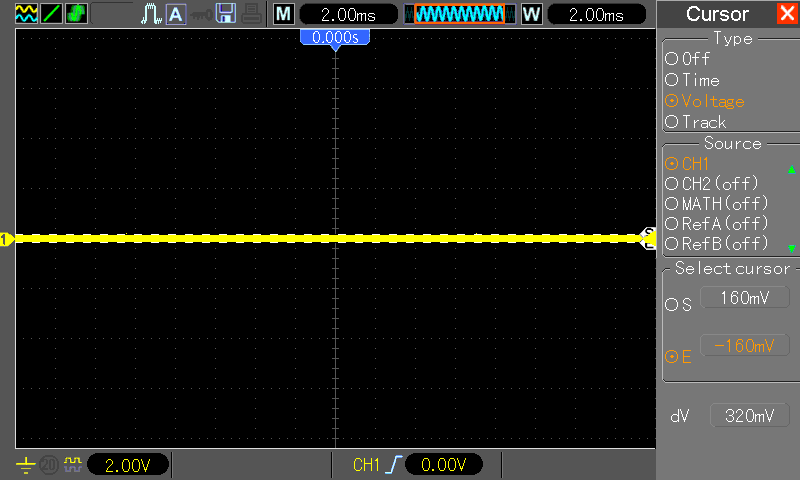Click the W window timebase icon
Image resolution: width=800 pixels, height=480 pixels.
click(532, 14)
